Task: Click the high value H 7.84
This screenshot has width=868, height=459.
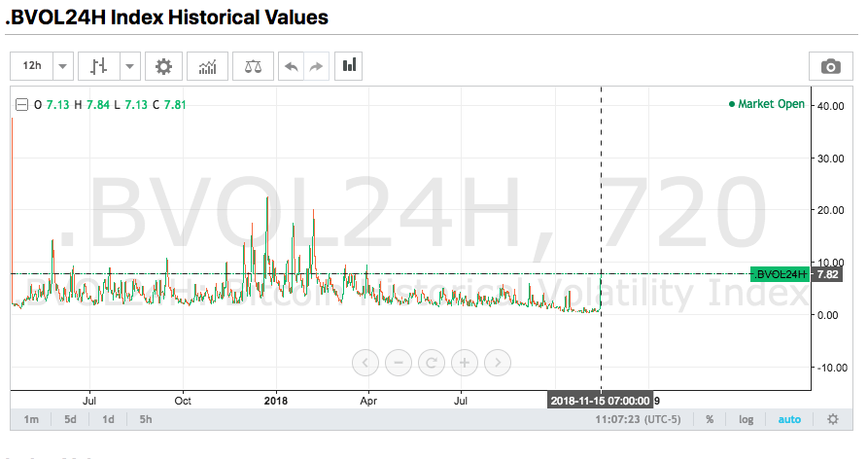Action: coord(92,105)
